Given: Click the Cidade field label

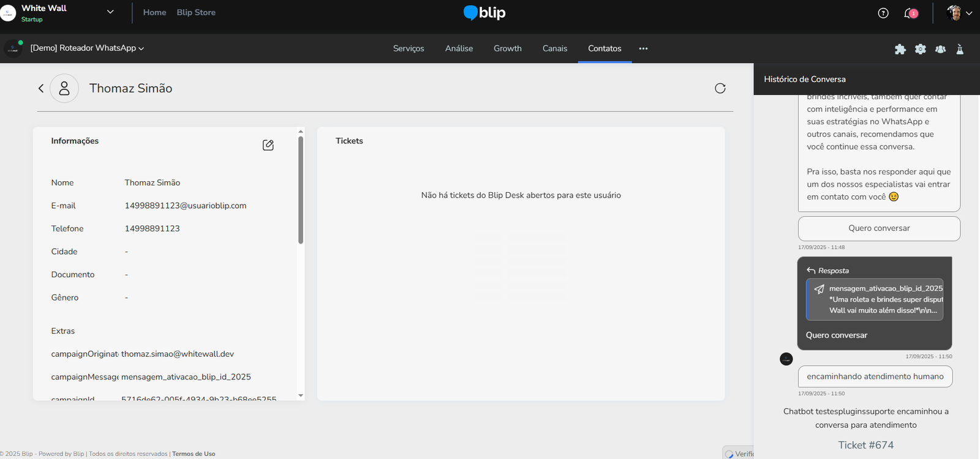Looking at the screenshot, I should pos(64,252).
